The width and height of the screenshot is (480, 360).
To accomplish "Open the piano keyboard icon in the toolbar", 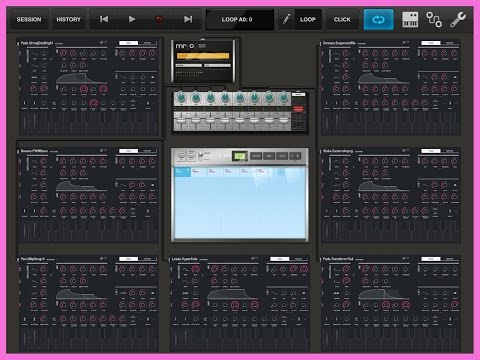I will pyautogui.click(x=410, y=19).
